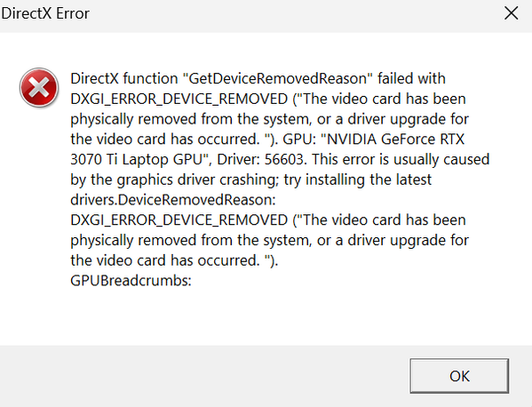The image size is (532, 407).
Task: Click the word "GetDeviceRemovedReason" in the message
Action: pyautogui.click(x=278, y=79)
